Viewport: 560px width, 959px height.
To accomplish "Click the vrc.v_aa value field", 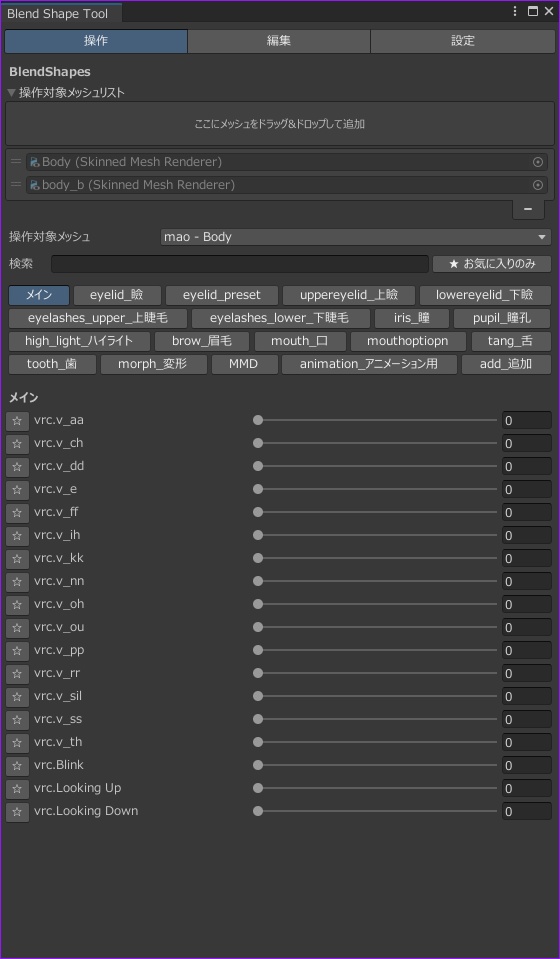I will (x=527, y=421).
